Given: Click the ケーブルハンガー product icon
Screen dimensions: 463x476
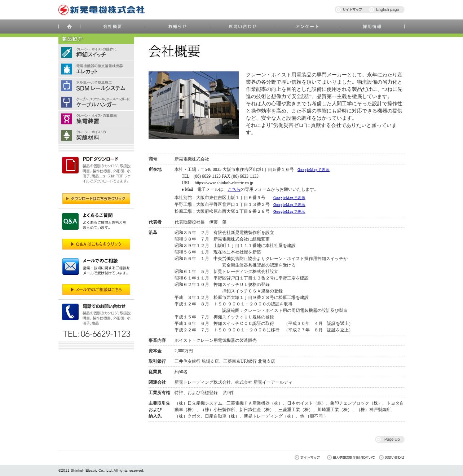Looking at the screenshot, I should [67, 102].
